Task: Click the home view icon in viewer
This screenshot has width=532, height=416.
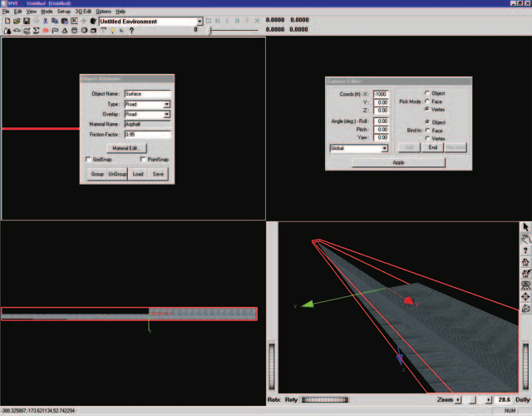Action: click(525, 262)
